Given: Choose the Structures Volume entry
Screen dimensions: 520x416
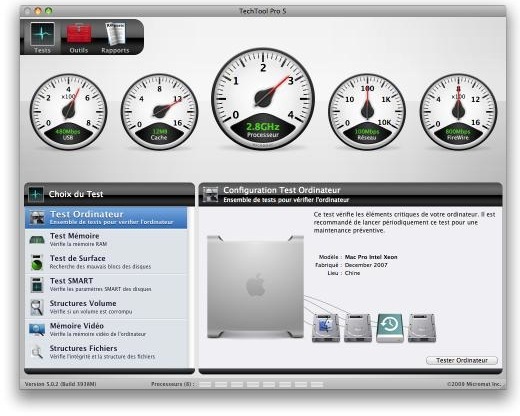Looking at the screenshot, I should (107, 307).
